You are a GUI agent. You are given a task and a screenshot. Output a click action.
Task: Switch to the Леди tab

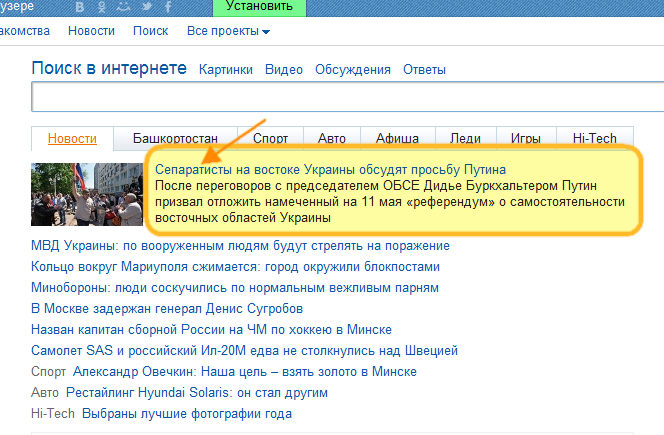[x=465, y=138]
